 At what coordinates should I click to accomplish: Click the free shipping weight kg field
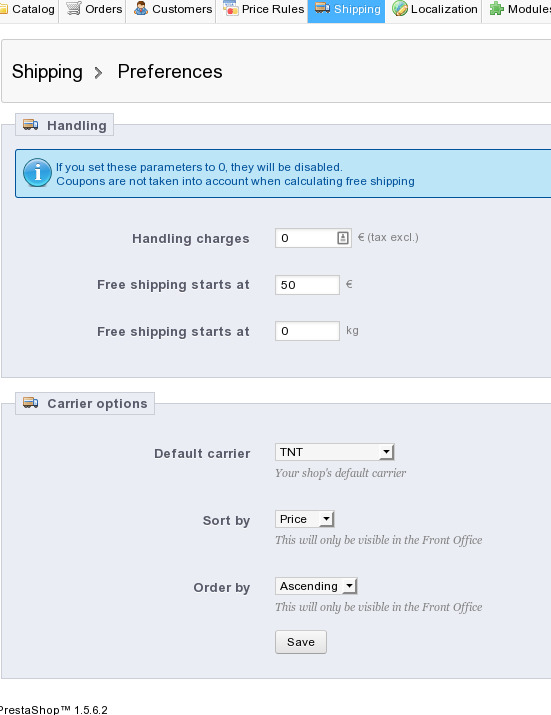(x=307, y=331)
